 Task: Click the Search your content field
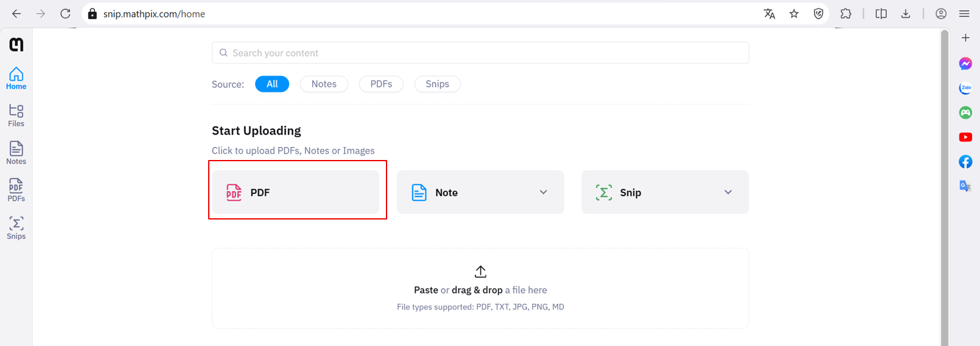(x=480, y=53)
